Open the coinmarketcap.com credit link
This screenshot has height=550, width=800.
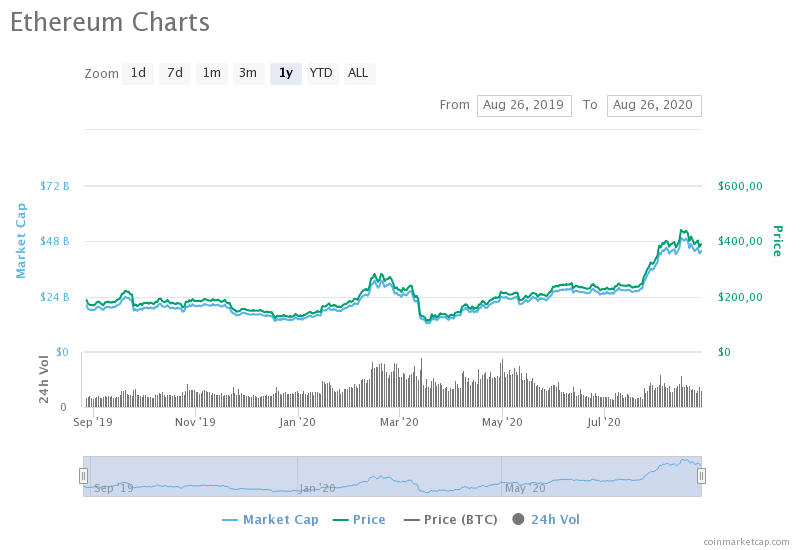(x=746, y=542)
